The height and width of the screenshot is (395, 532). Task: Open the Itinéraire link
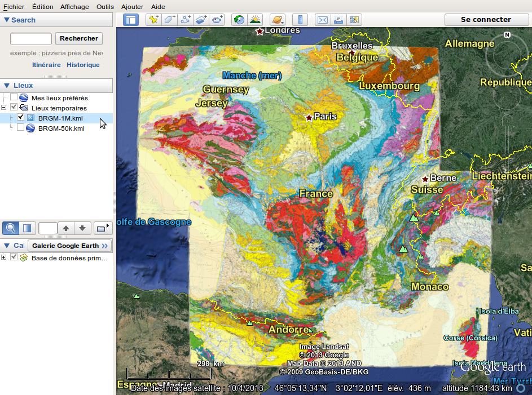click(46, 65)
